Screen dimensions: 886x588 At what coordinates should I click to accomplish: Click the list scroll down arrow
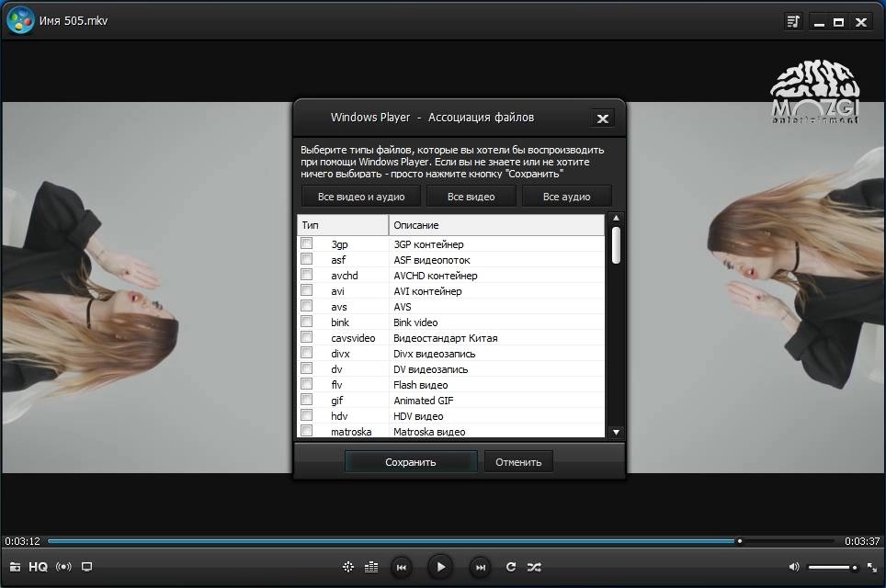616,432
